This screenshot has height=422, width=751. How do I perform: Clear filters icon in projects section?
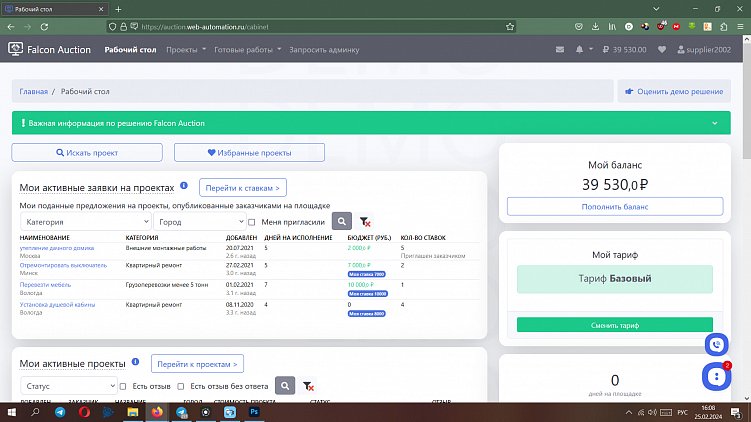click(308, 386)
